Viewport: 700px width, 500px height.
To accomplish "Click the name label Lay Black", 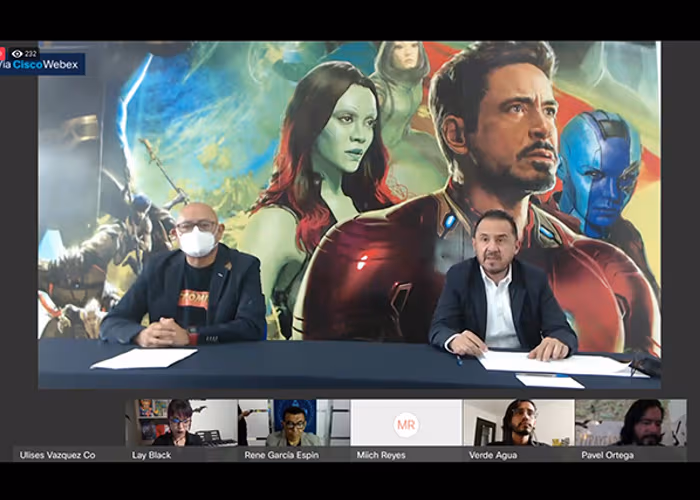I will (x=151, y=455).
